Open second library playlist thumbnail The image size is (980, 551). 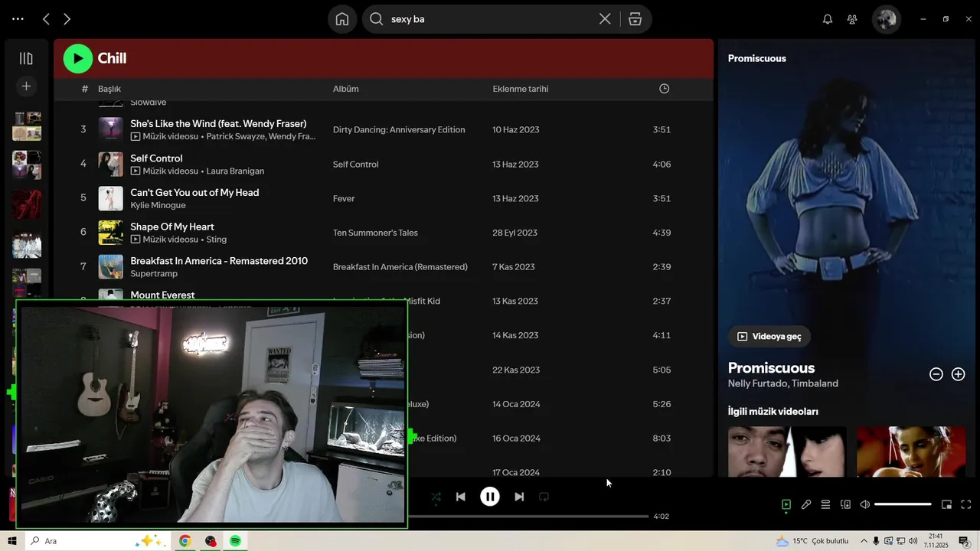coord(27,165)
